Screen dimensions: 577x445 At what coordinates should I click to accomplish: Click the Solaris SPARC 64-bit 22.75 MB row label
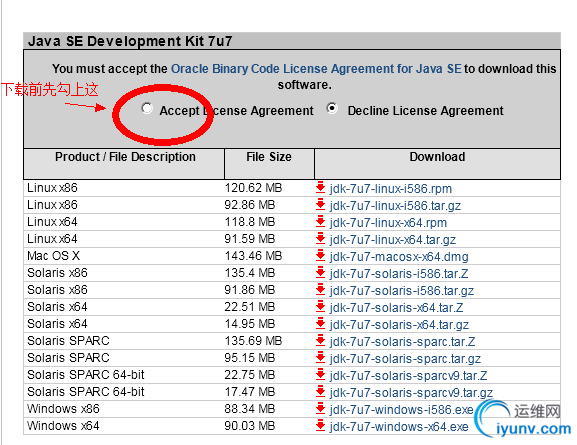click(86, 375)
